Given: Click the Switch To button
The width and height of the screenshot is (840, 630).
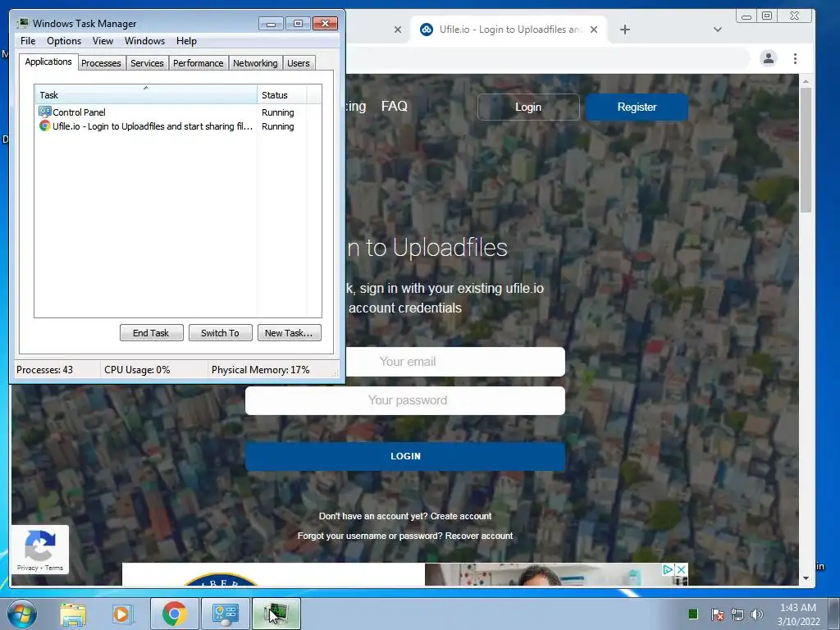Looking at the screenshot, I should pos(220,333).
